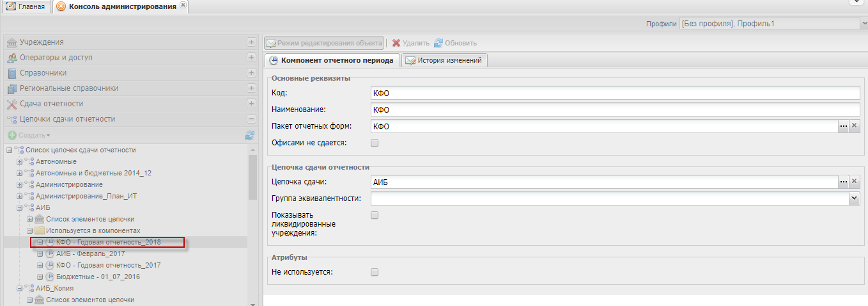Click the Обновить refresh toolbar icon
This screenshot has height=306, width=868.
coord(438,43)
